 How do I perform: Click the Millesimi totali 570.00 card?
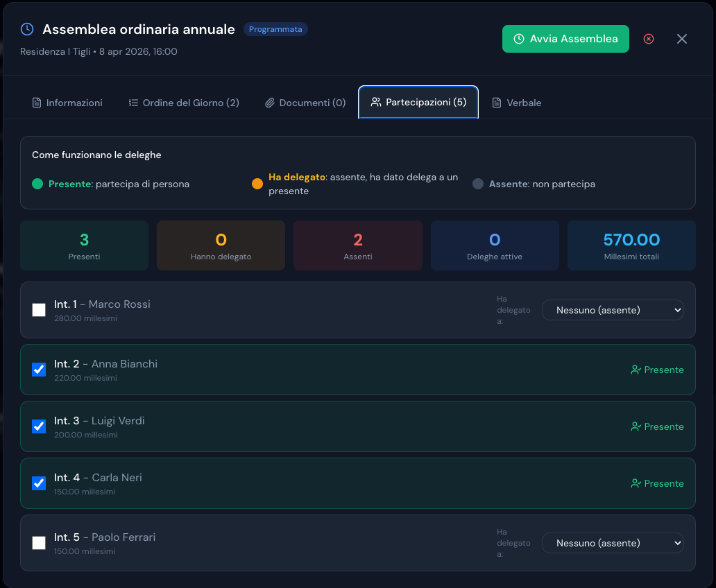pyautogui.click(x=631, y=245)
